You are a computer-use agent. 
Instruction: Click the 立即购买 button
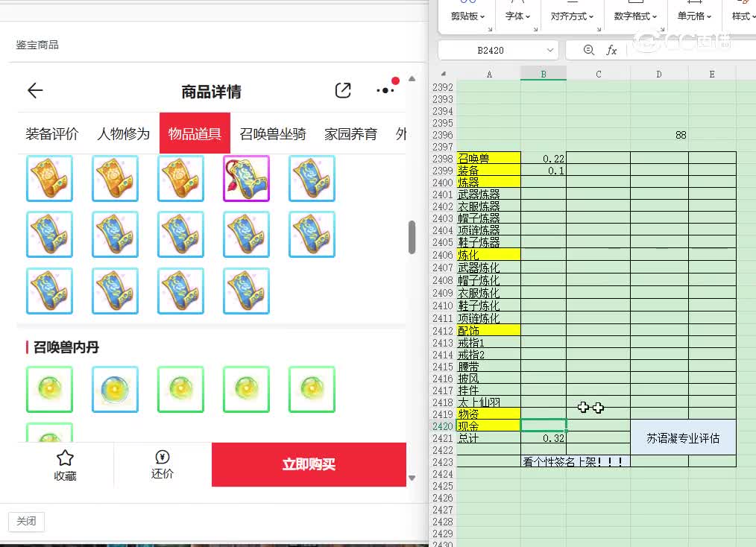[x=309, y=464]
